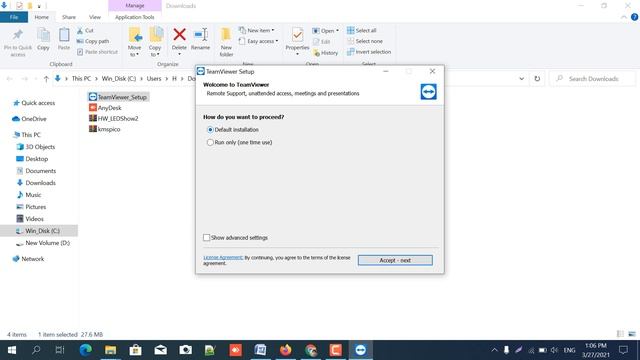Open Network in navigation pane
The width and height of the screenshot is (640, 360).
(28, 259)
